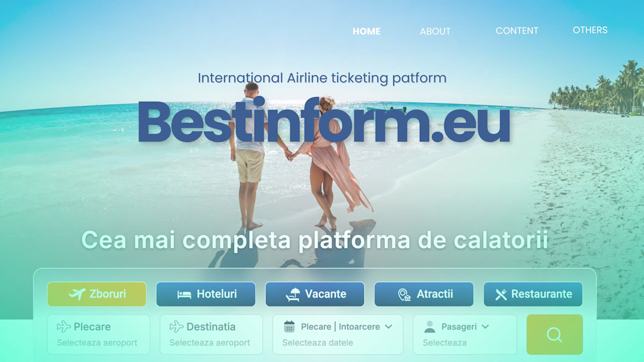
Task: Click the Plecare Selecteaza aeroport field
Action: (x=98, y=335)
